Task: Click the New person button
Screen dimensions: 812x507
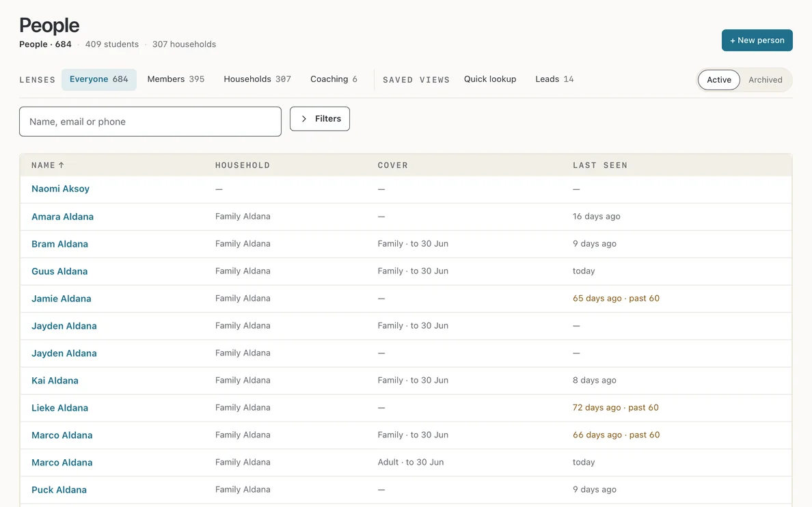Action: point(757,40)
